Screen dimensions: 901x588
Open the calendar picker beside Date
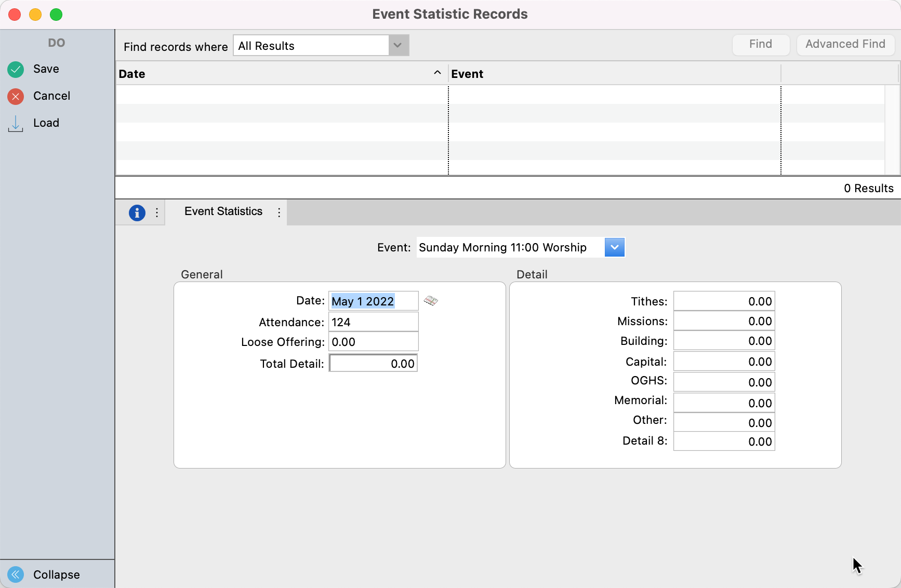431,301
